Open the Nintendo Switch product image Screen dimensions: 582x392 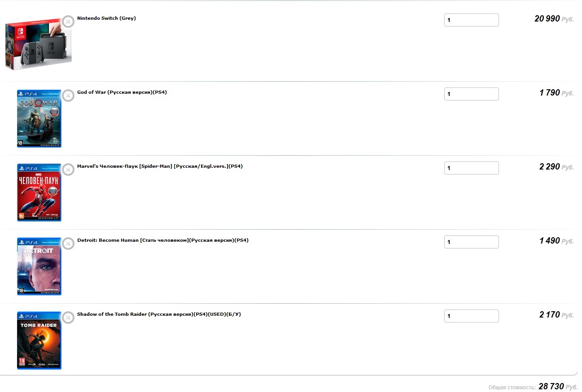[x=39, y=44]
